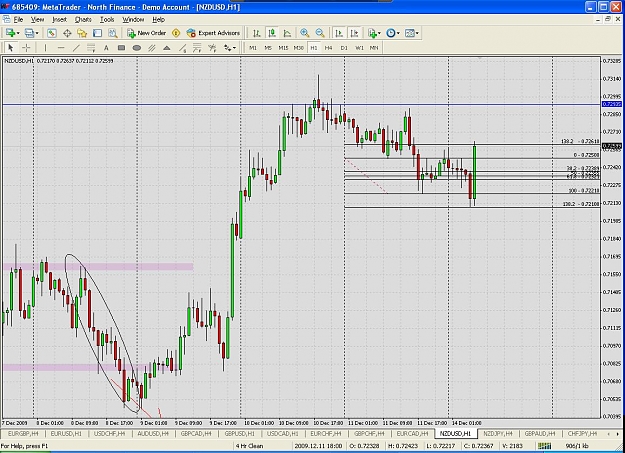The image size is (625, 453).
Task: Select the Cursor arrow tool
Action: point(11,48)
